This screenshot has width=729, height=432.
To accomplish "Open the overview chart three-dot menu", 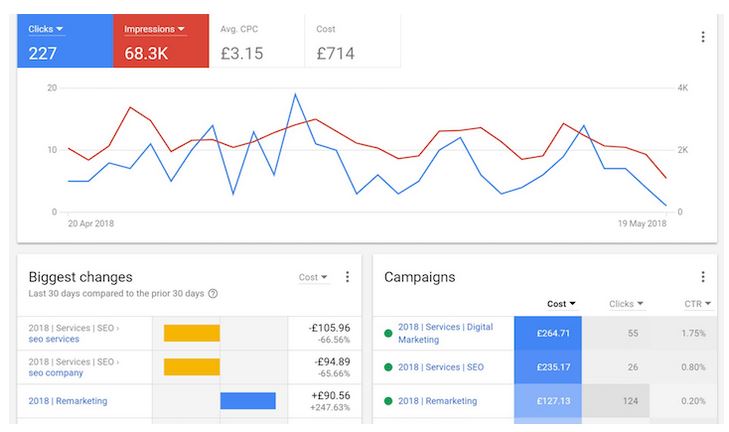I will (x=702, y=37).
